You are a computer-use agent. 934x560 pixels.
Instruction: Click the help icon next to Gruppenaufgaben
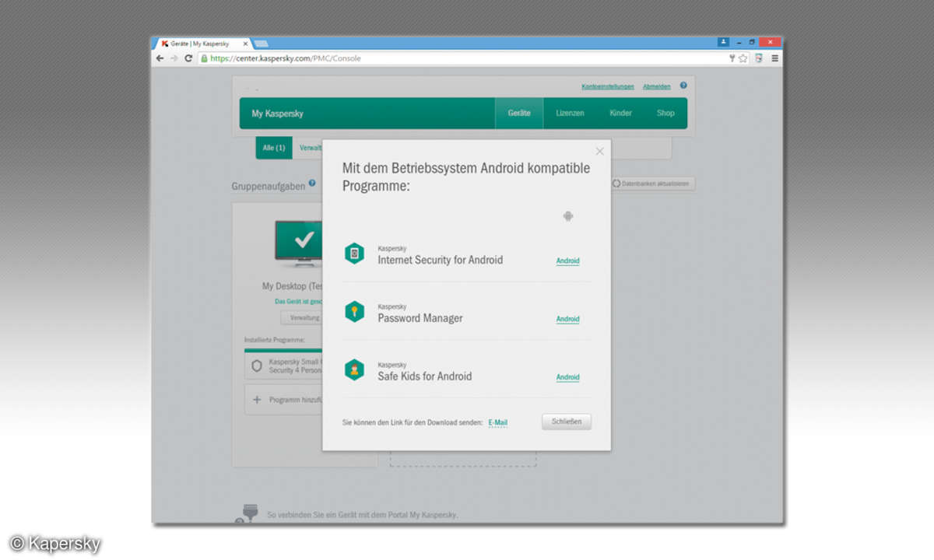click(x=312, y=184)
